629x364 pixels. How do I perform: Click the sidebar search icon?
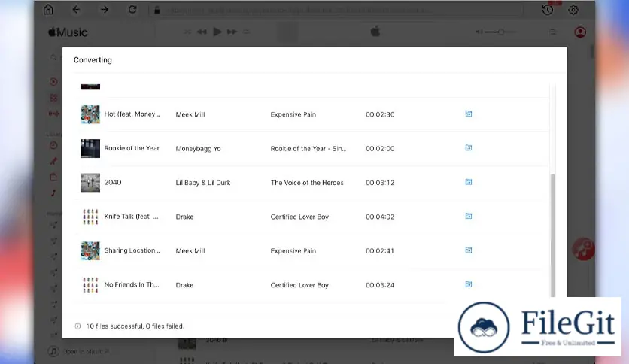click(53, 58)
